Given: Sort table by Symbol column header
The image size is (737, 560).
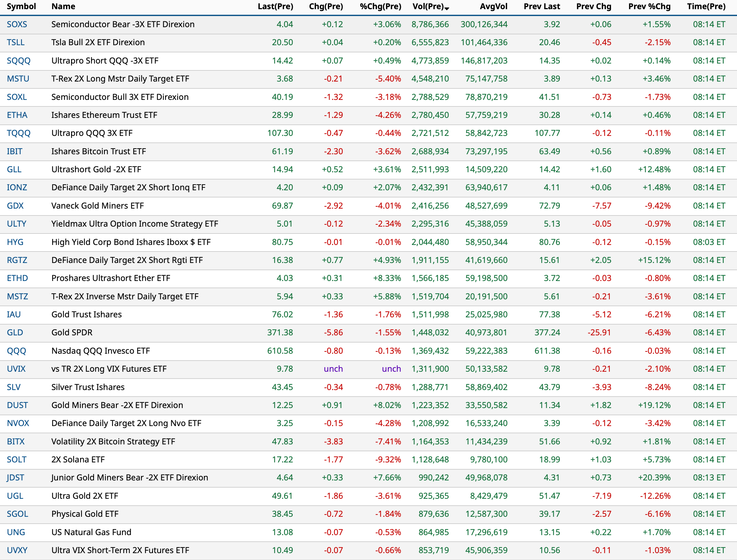Looking at the screenshot, I should click(21, 6).
